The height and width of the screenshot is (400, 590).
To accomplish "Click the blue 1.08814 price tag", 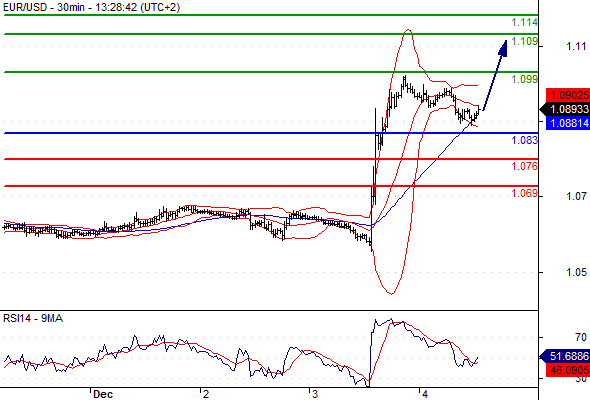I will [568, 123].
